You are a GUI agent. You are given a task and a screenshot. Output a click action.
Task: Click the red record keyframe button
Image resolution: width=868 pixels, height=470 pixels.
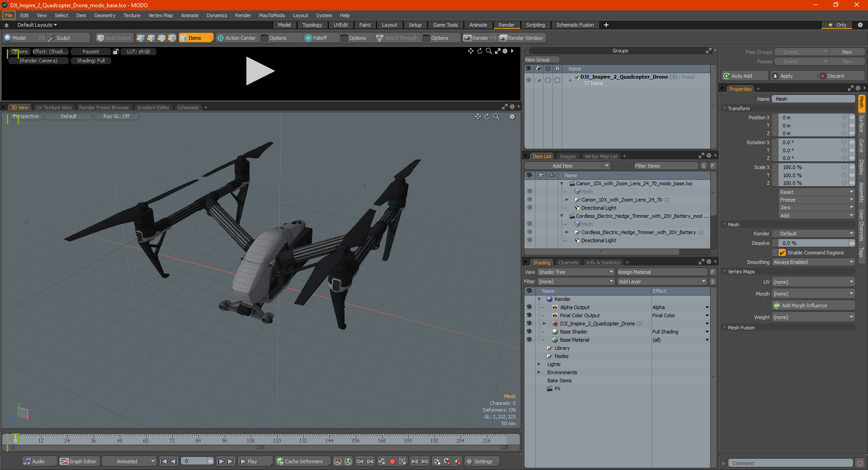coord(392,461)
